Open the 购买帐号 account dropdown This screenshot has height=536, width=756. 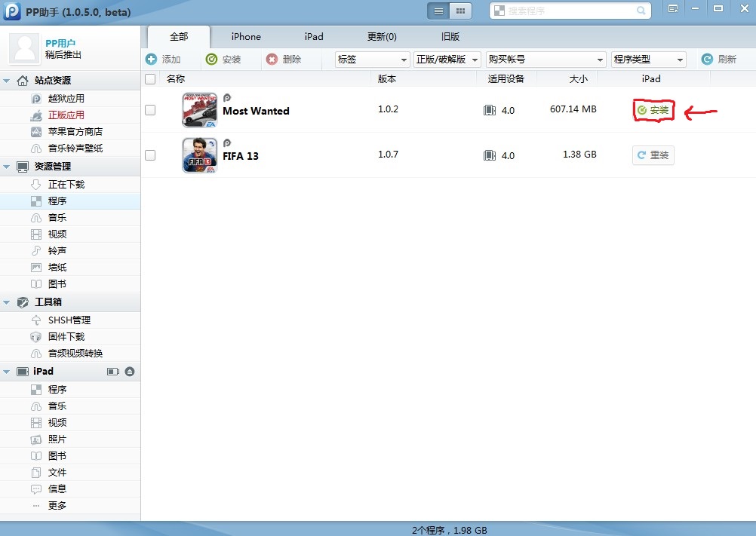pos(546,60)
